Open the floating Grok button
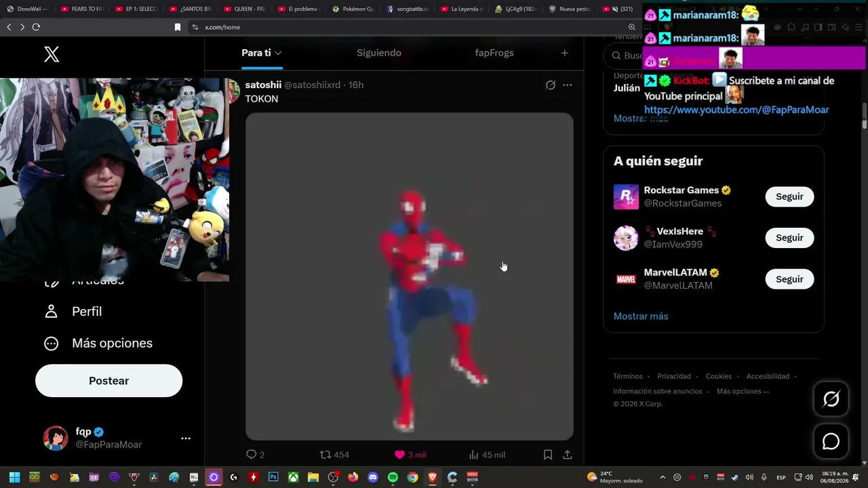This screenshot has width=868, height=488. pyautogui.click(x=831, y=399)
